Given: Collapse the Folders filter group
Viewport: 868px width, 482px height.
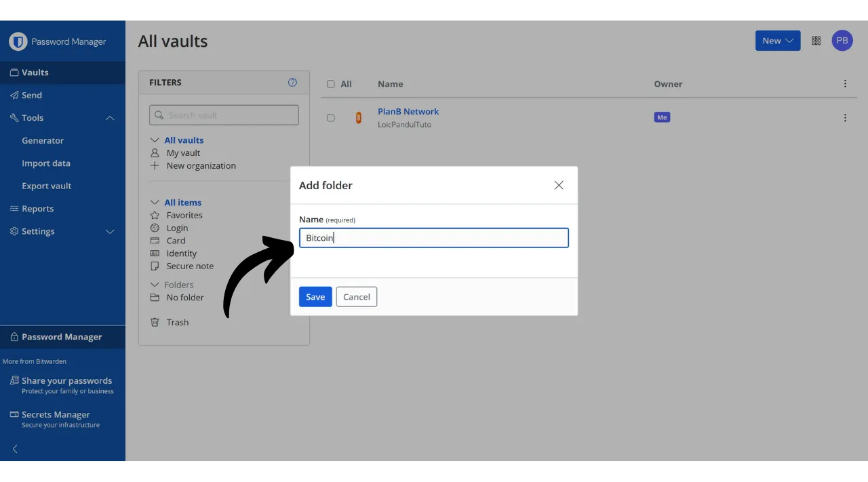Looking at the screenshot, I should (x=155, y=285).
